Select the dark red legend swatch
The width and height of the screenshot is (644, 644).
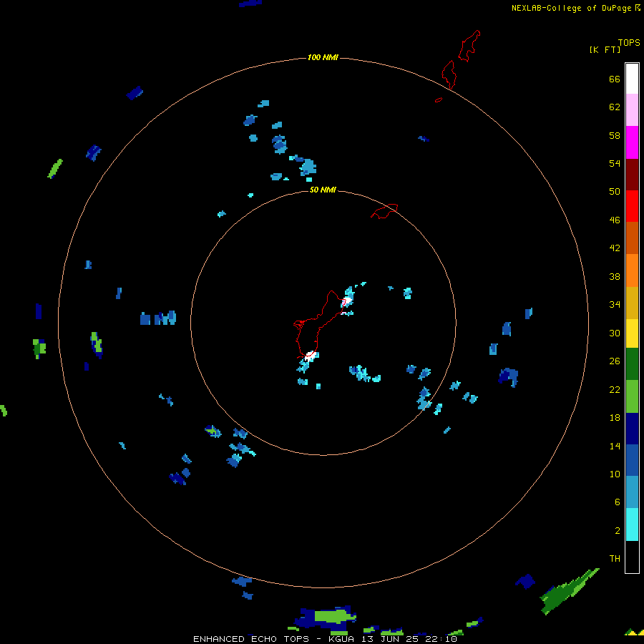click(x=632, y=175)
